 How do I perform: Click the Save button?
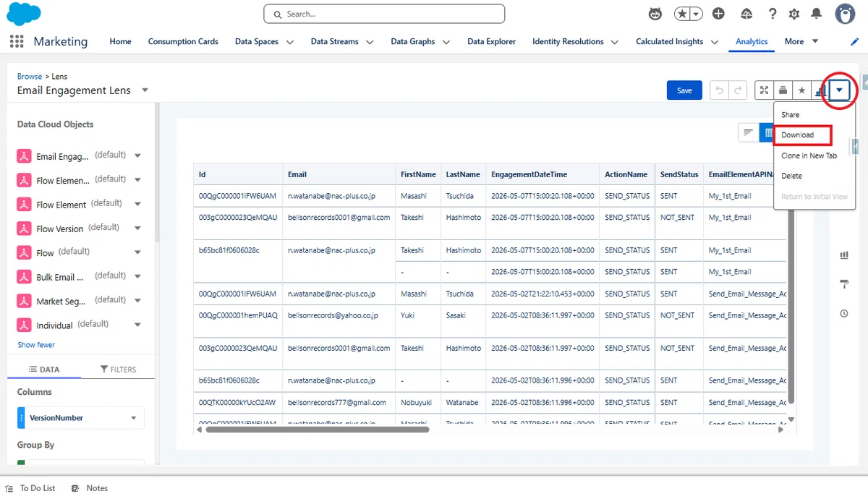coord(684,90)
